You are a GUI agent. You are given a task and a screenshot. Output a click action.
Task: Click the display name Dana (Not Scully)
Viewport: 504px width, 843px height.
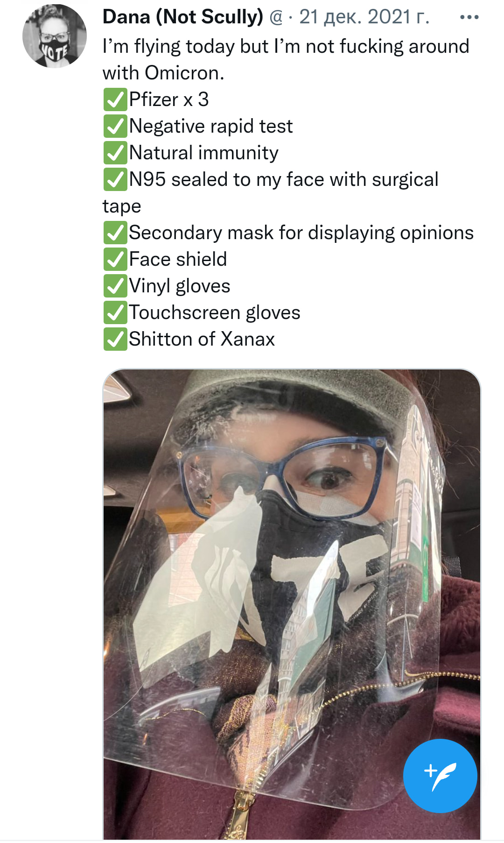[183, 17]
